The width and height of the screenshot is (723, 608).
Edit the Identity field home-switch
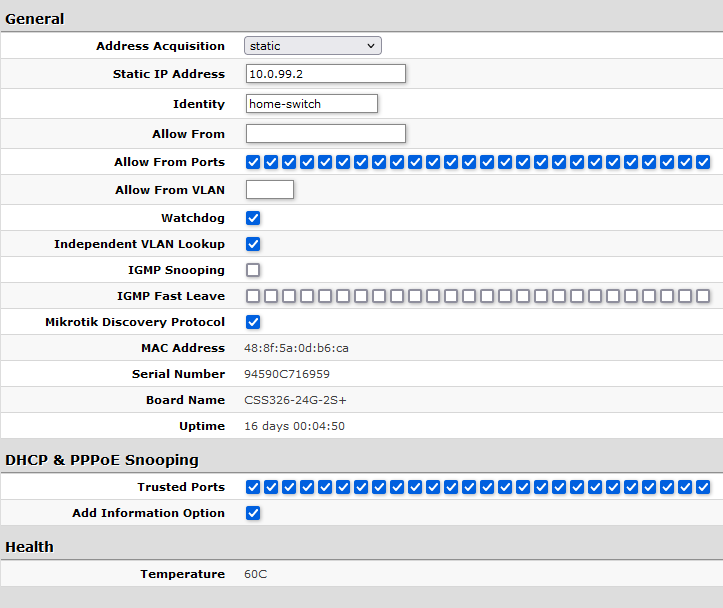(x=312, y=104)
